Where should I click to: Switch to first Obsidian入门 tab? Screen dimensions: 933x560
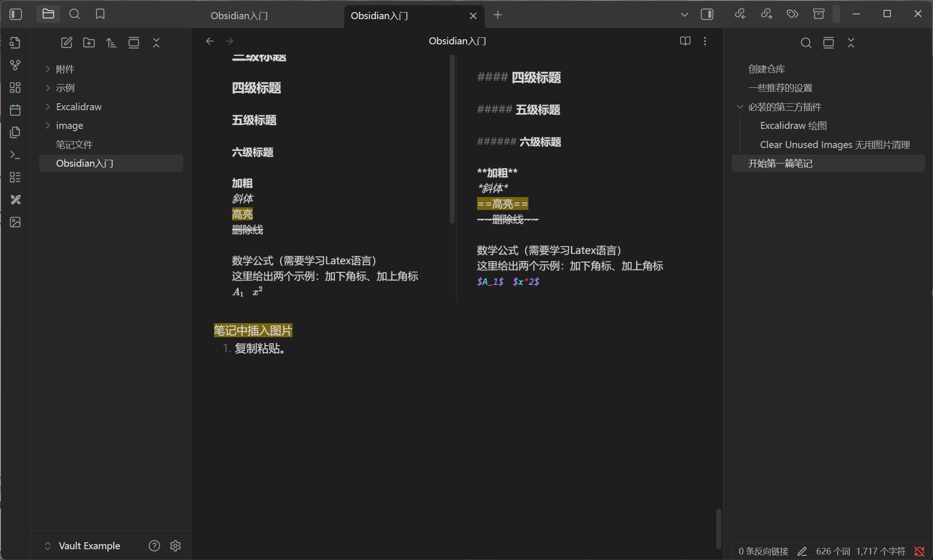tap(239, 15)
